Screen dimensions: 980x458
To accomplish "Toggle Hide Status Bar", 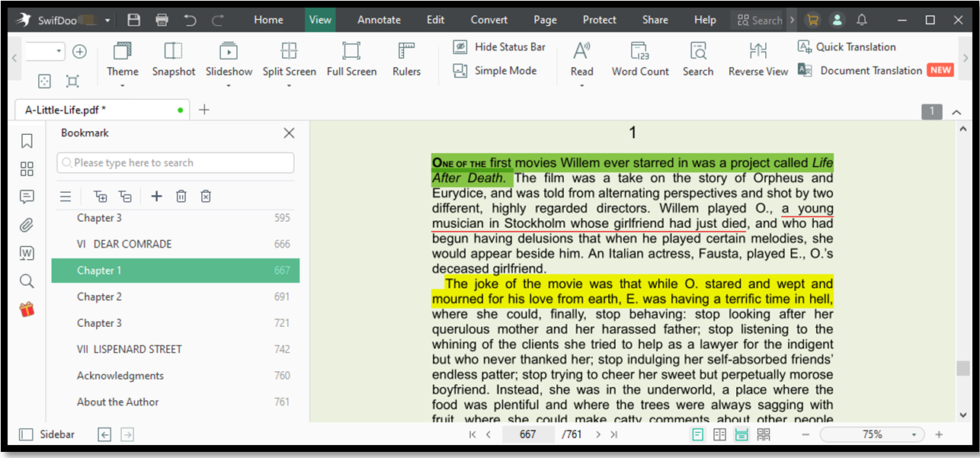I will (500, 47).
